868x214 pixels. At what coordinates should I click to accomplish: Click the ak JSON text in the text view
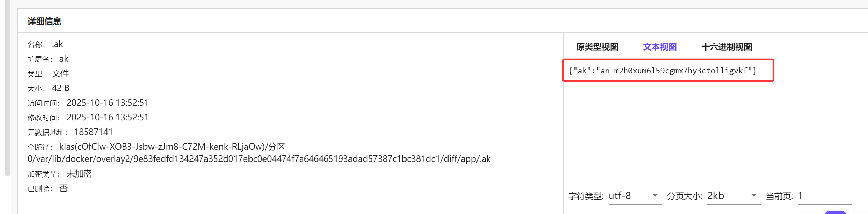pyautogui.click(x=662, y=71)
